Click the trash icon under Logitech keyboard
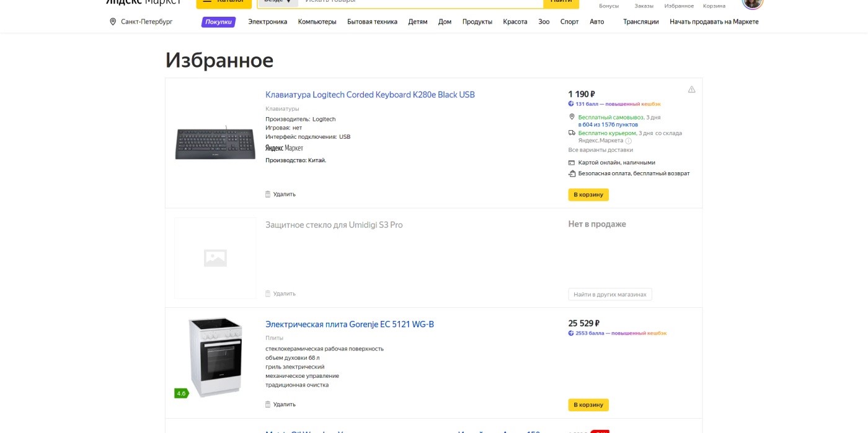868x433 pixels. tap(268, 194)
